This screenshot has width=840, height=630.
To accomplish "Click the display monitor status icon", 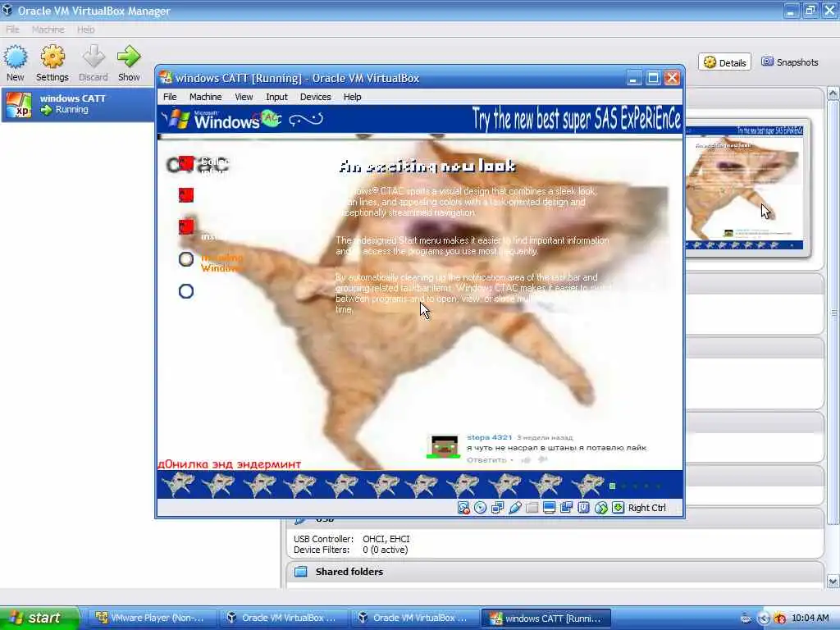I will (x=549, y=507).
